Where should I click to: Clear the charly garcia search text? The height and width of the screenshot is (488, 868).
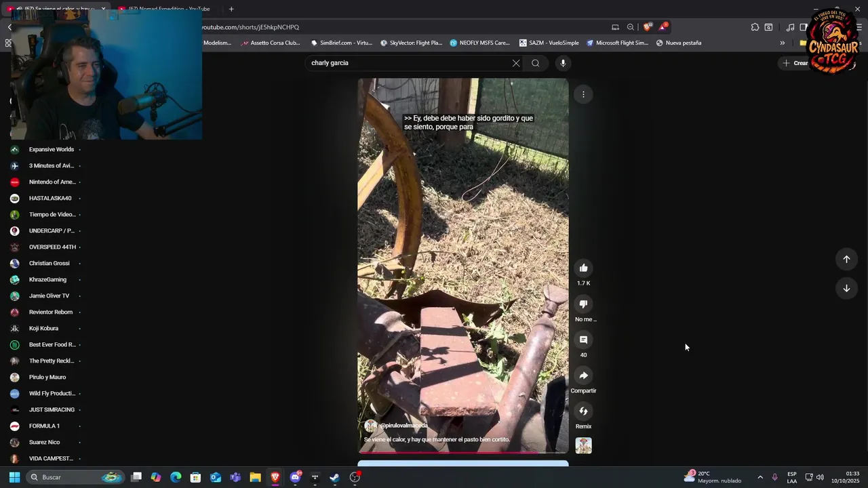(x=516, y=63)
